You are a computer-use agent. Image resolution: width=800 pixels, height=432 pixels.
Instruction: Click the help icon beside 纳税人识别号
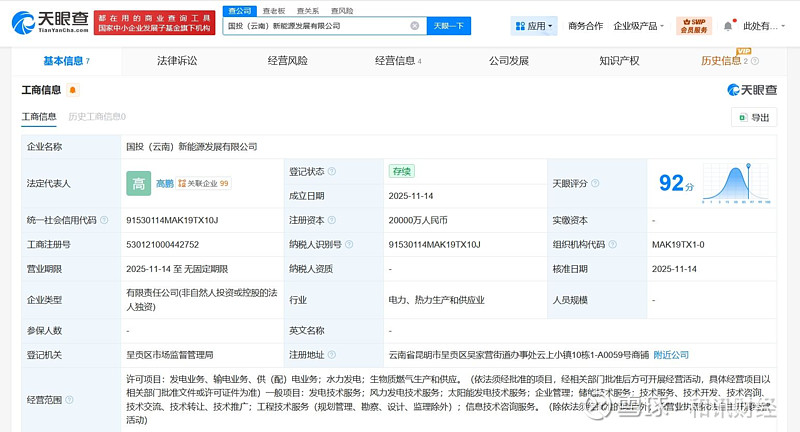coord(346,244)
